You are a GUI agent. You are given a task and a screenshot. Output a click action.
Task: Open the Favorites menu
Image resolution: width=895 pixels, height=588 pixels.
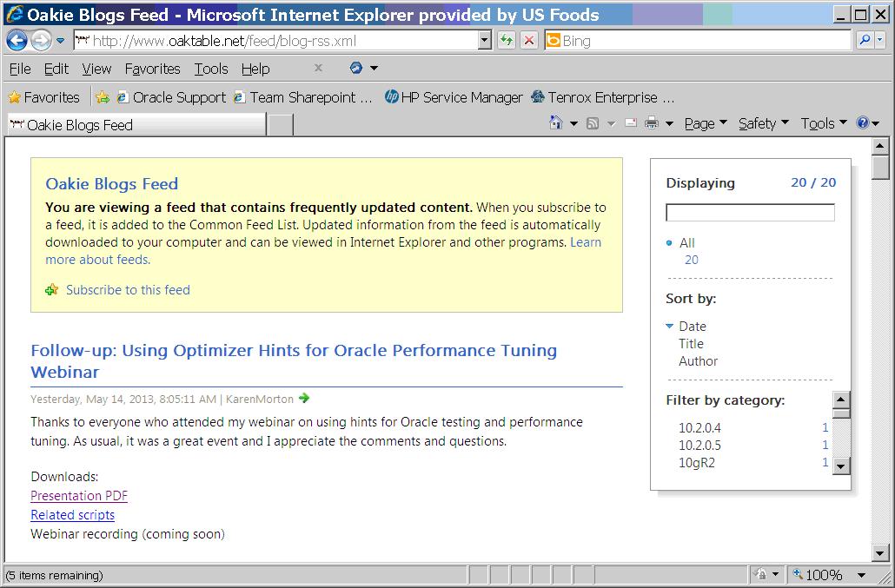tap(152, 69)
